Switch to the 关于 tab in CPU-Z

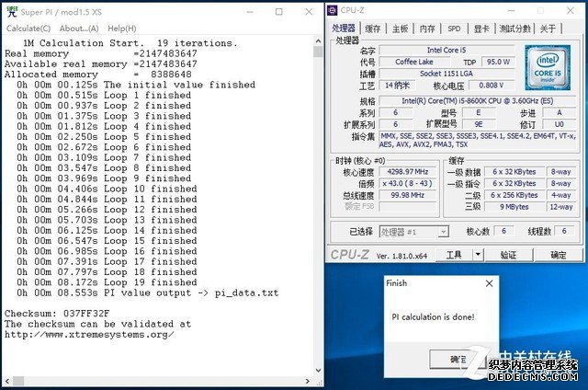(x=548, y=29)
